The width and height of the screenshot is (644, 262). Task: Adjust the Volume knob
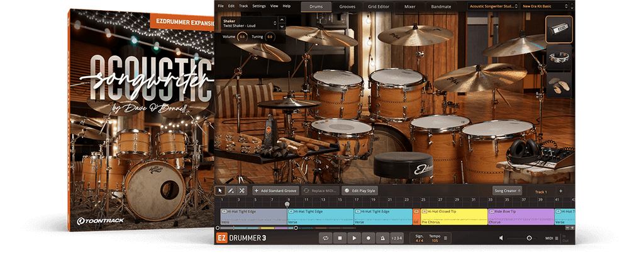pos(242,37)
